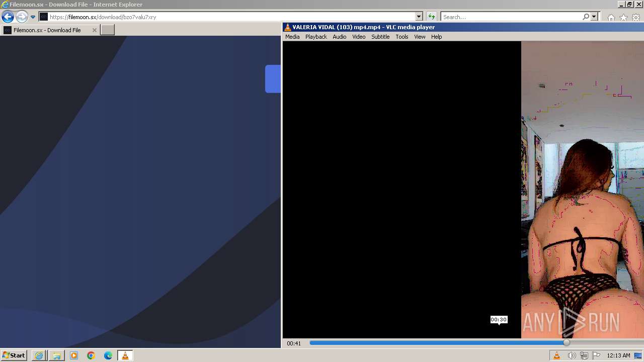Click the VLC cone icon in title bar
644x362 pixels.
287,27
